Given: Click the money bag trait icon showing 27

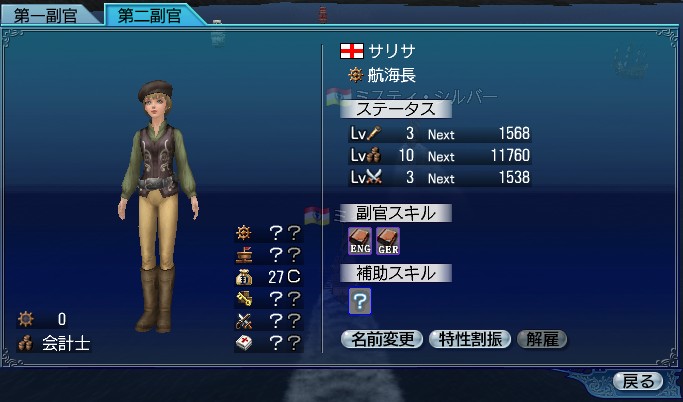Looking at the screenshot, I should 244,277.
